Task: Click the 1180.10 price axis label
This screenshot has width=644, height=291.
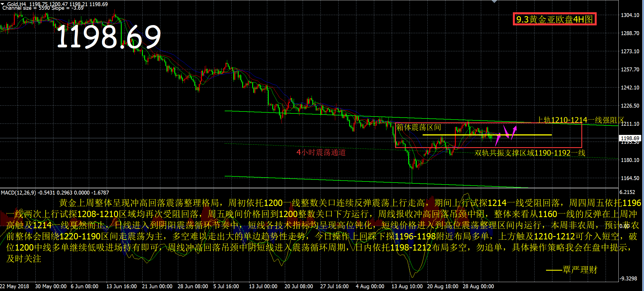Action: pos(630,160)
